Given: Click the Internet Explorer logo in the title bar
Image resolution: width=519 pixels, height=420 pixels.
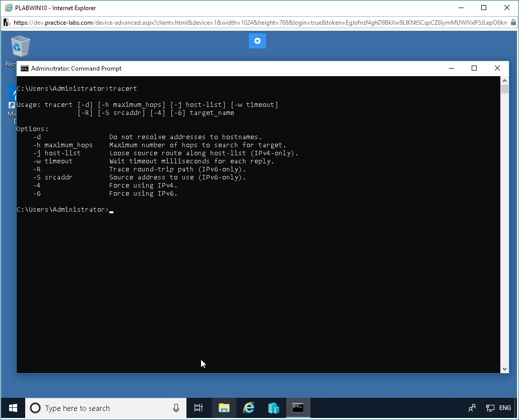Looking at the screenshot, I should point(8,8).
